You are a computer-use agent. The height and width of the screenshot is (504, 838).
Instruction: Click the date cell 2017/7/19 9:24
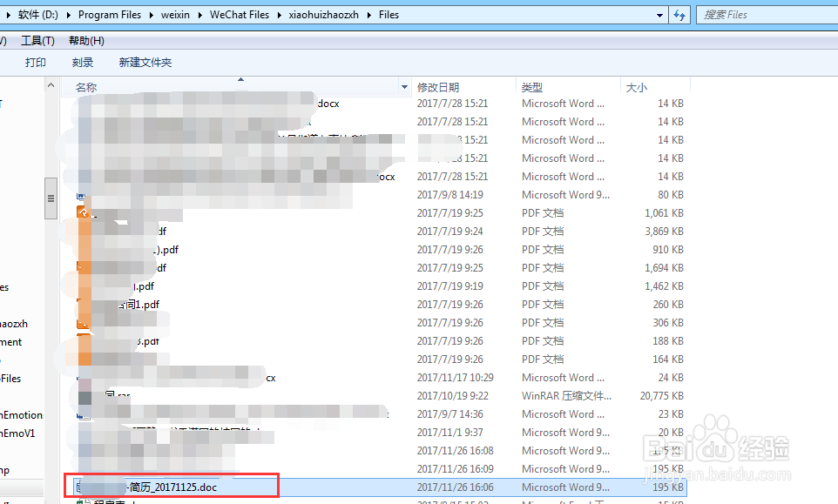(450, 232)
